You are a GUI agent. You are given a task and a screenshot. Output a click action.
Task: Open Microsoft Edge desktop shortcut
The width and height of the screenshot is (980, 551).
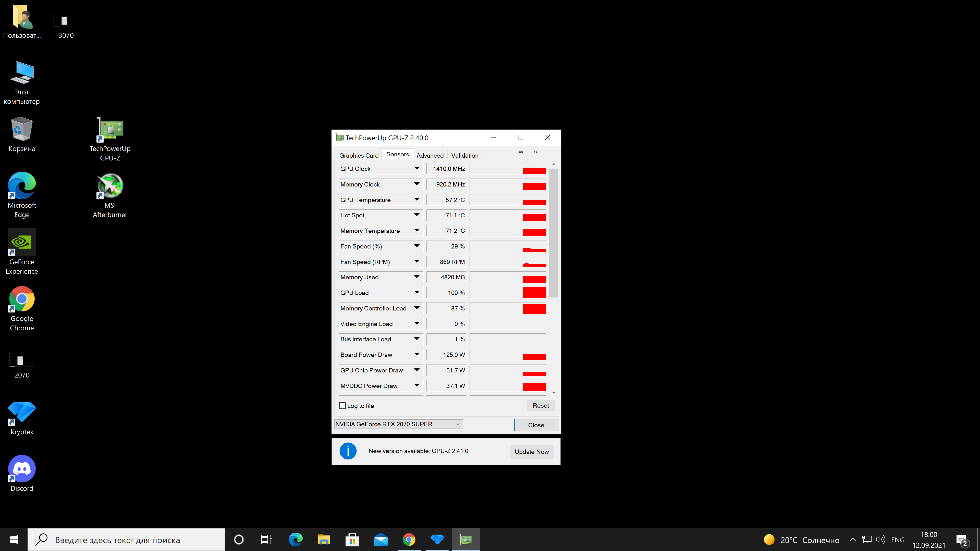point(22,195)
